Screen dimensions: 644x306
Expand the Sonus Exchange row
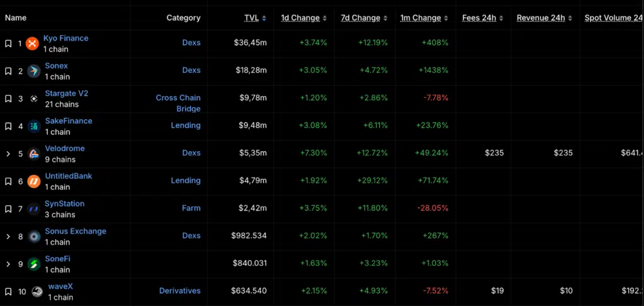click(x=8, y=236)
